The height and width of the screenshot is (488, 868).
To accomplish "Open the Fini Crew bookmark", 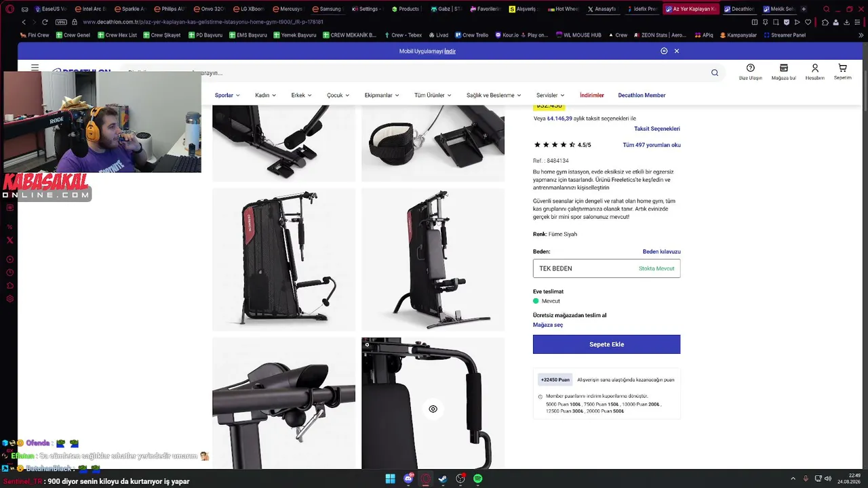I will pos(35,35).
